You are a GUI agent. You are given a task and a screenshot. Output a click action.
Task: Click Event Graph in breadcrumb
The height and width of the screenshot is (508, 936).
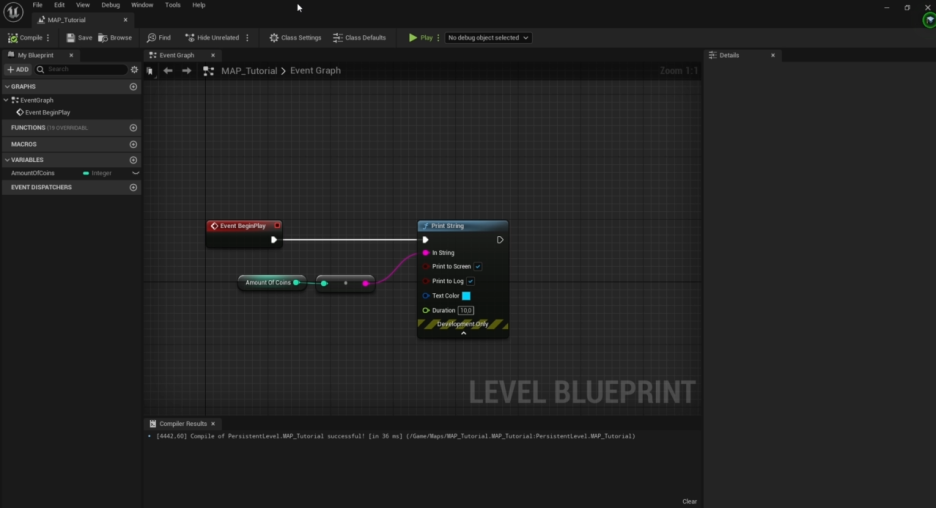[315, 70]
